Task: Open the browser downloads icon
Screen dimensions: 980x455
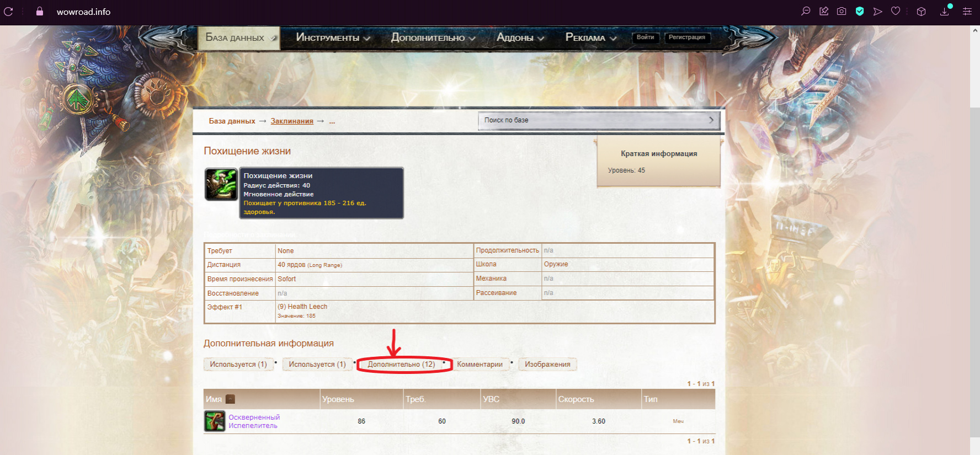Action: coord(945,11)
